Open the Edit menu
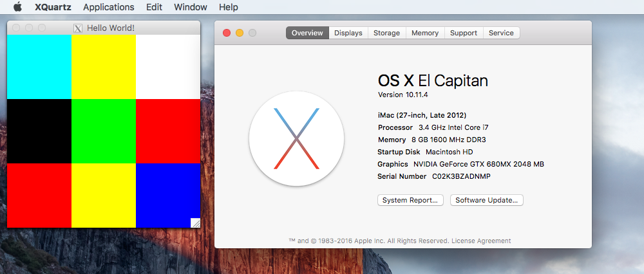644x274 pixels. (154, 7)
